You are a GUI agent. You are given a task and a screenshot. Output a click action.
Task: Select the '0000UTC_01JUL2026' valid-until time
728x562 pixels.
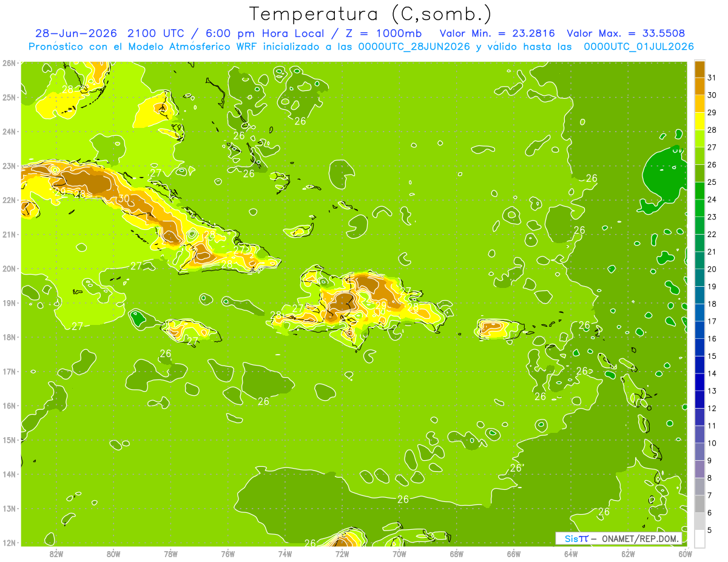(639, 47)
